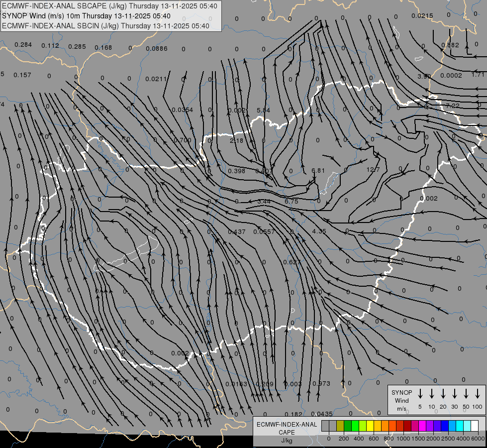Click the 0.0215 value on the map
This screenshot has width=487, height=448.
coord(422,15)
